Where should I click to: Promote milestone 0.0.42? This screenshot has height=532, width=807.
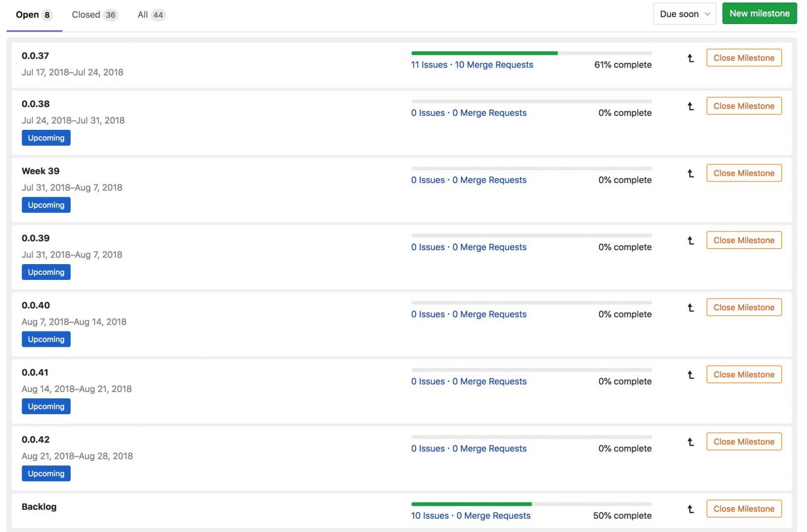point(690,441)
